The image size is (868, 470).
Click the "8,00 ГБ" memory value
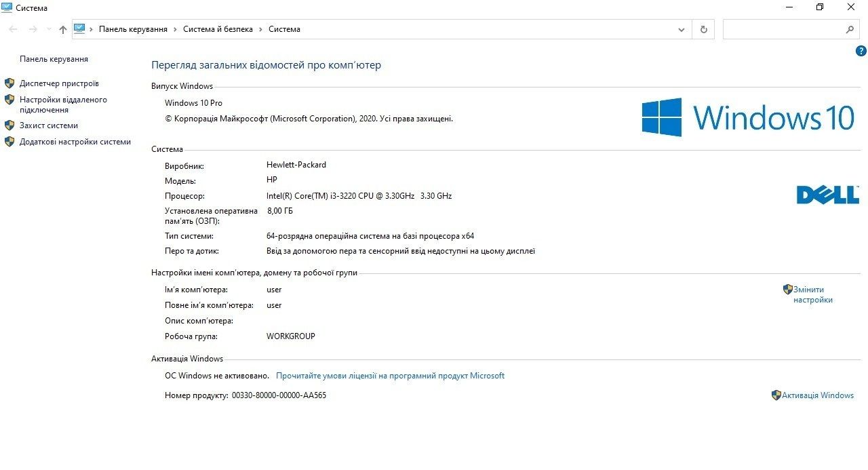pyautogui.click(x=280, y=211)
